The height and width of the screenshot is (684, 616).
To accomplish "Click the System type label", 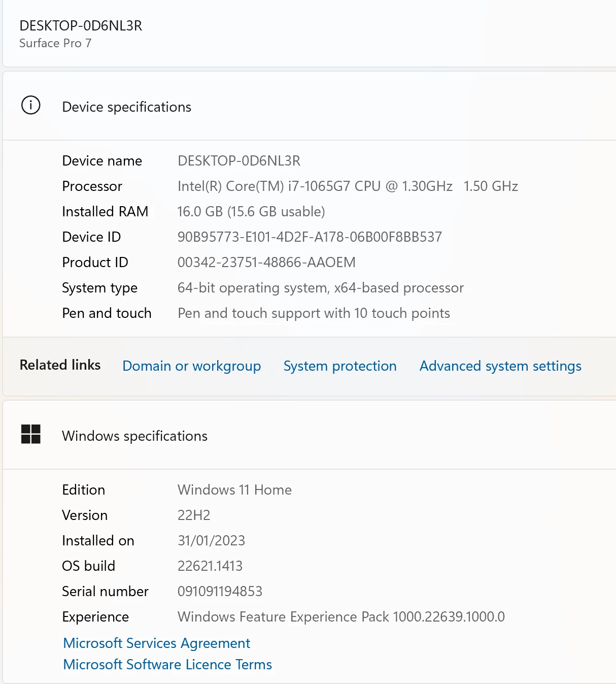I will (99, 288).
